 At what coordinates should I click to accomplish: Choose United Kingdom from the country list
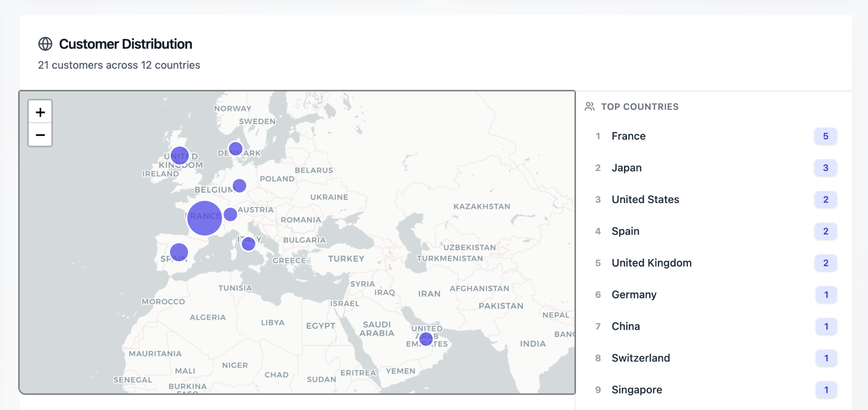[651, 263]
